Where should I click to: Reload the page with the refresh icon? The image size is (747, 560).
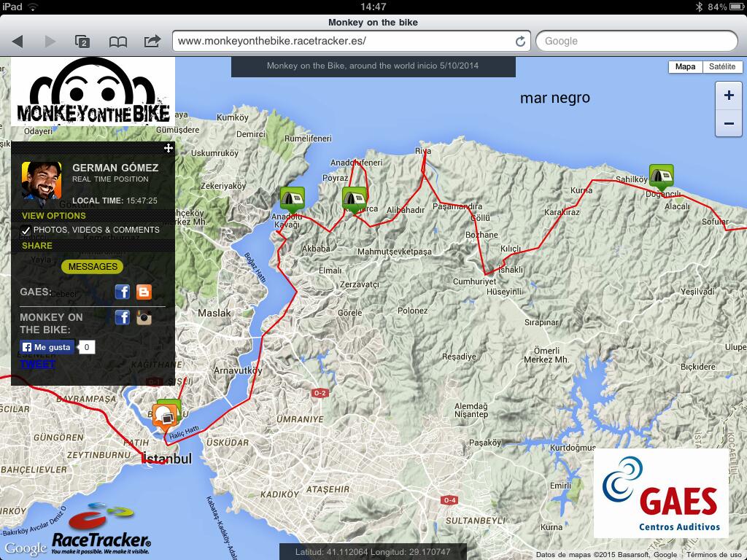[x=520, y=41]
